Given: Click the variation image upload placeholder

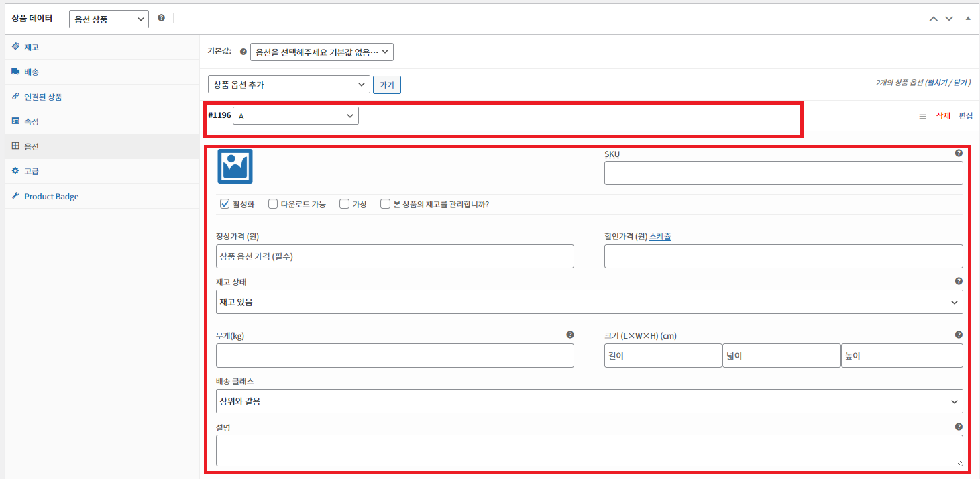Looking at the screenshot, I should click(235, 166).
